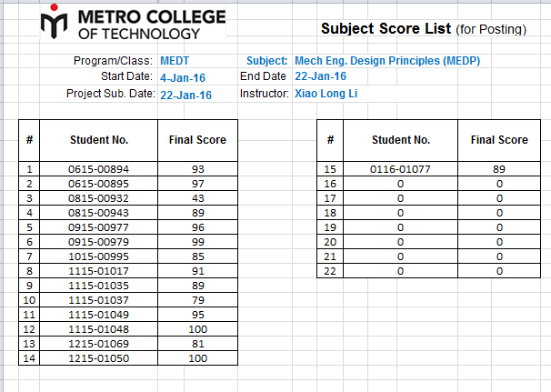This screenshot has width=551, height=392.
Task: Click final score 85 for 1015-00995
Action: [x=197, y=256]
